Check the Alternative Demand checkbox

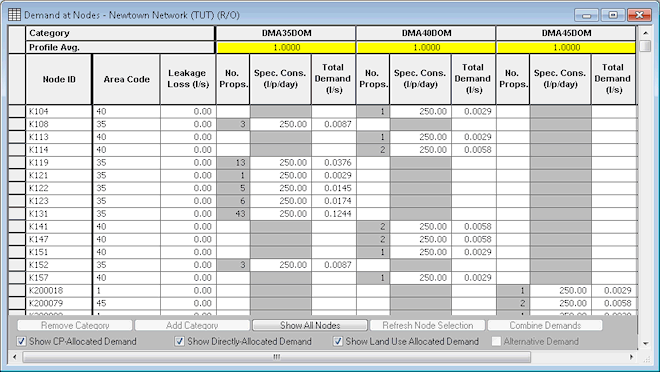[496, 341]
